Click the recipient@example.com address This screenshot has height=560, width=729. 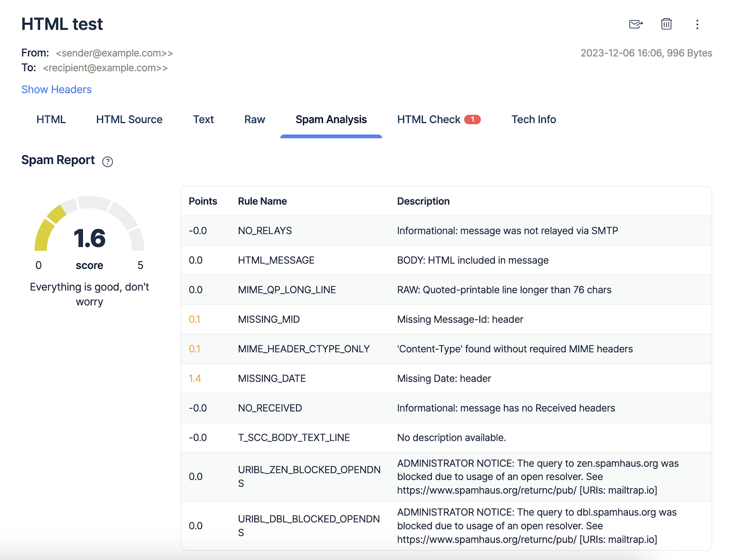click(105, 67)
